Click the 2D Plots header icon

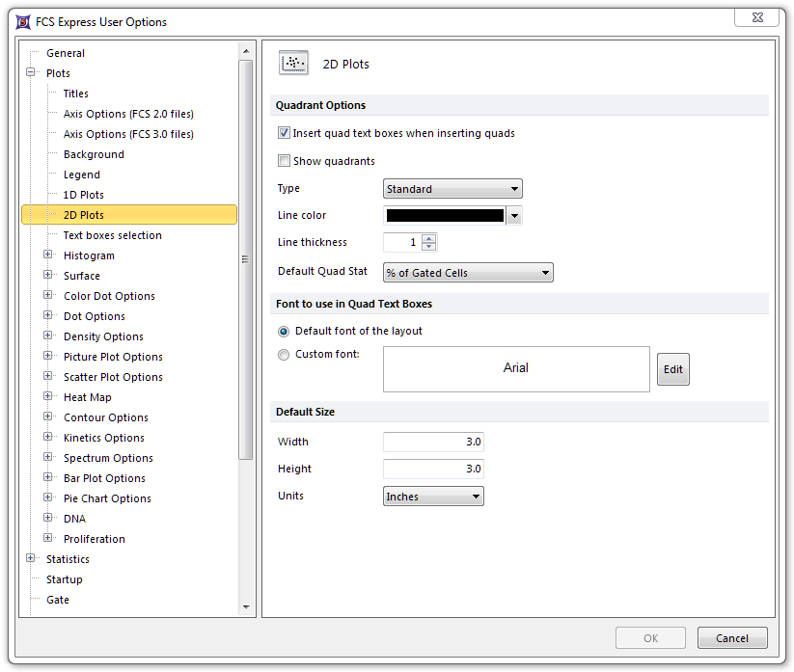293,64
